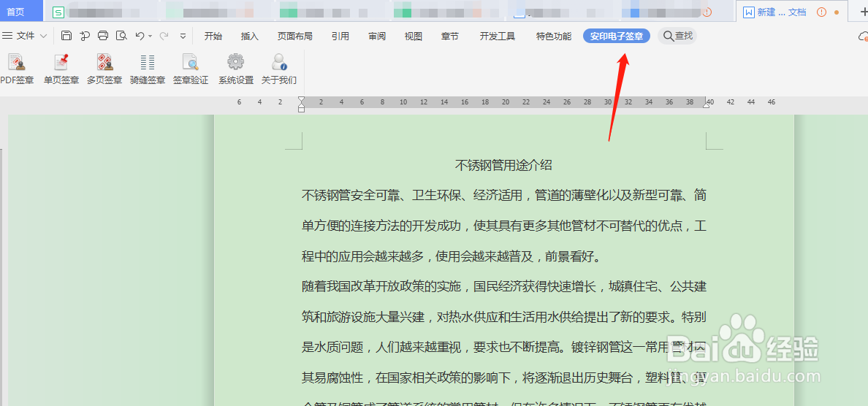The height and width of the screenshot is (406, 868).
Task: Open the 开发工具 ribbon tab
Action: (x=498, y=36)
